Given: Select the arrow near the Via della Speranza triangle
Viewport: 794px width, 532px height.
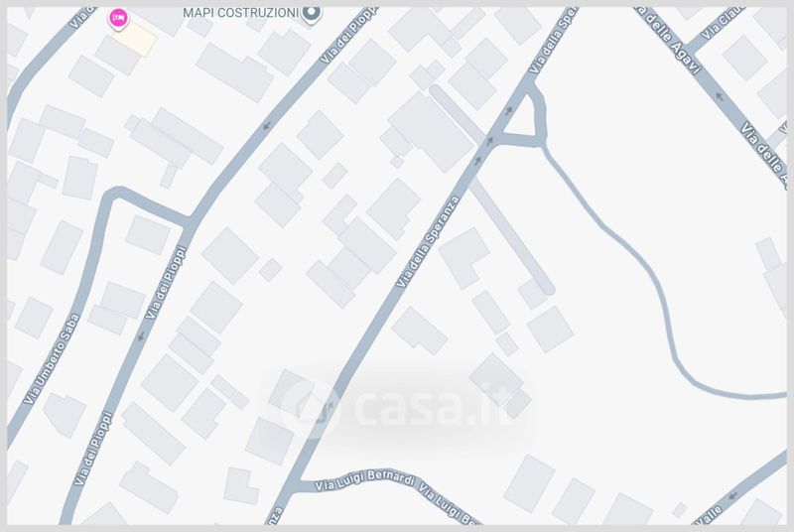Looking at the screenshot, I should pyautogui.click(x=509, y=111).
